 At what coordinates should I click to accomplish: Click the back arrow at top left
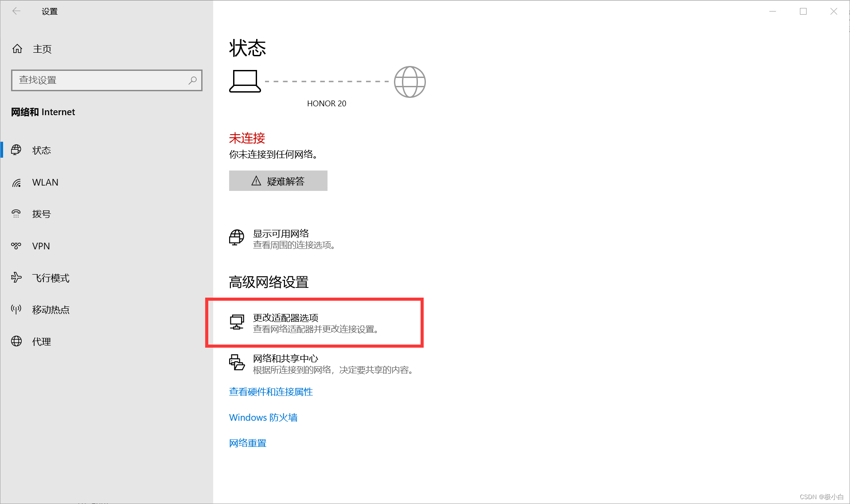(16, 11)
